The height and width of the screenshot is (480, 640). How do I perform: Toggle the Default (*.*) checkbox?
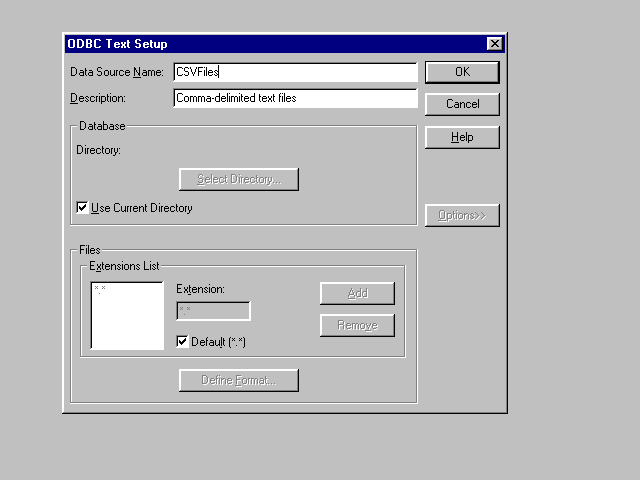point(182,342)
